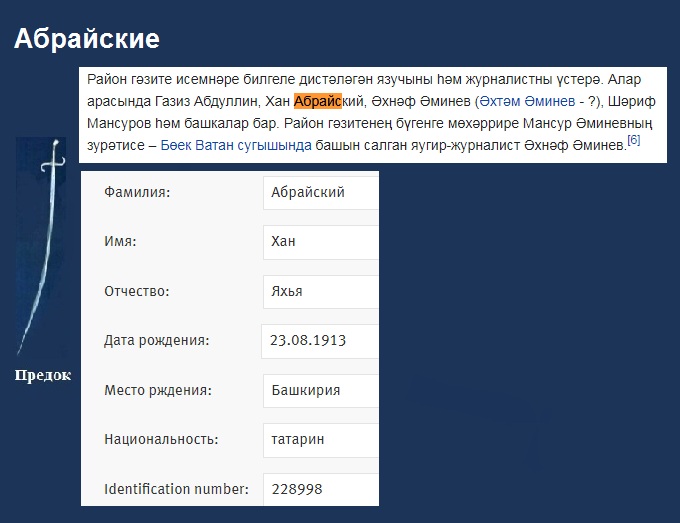
Task: Open the Әхтәм Әминев link
Action: [527, 101]
